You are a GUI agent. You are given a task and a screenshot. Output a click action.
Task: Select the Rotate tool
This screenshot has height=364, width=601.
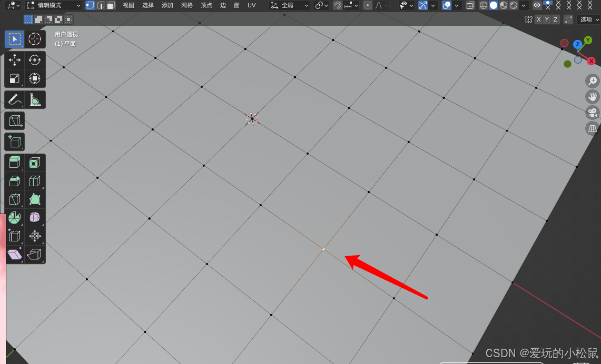[35, 60]
